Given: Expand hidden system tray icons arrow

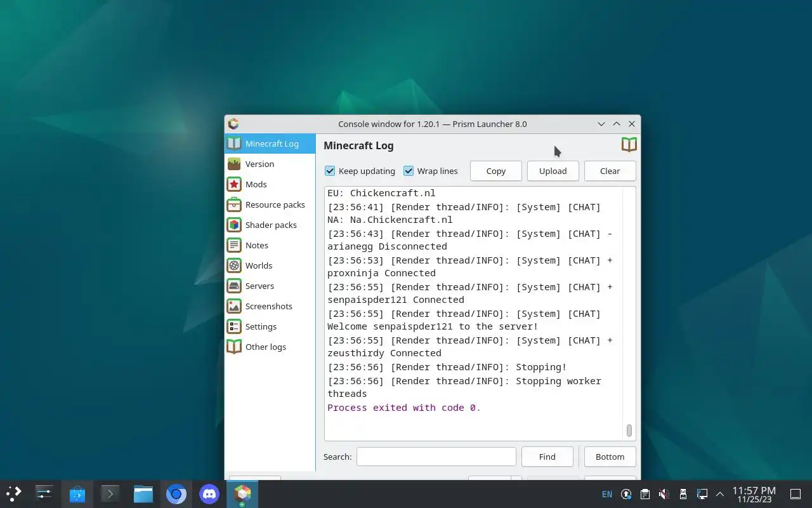Looking at the screenshot, I should [x=720, y=494].
